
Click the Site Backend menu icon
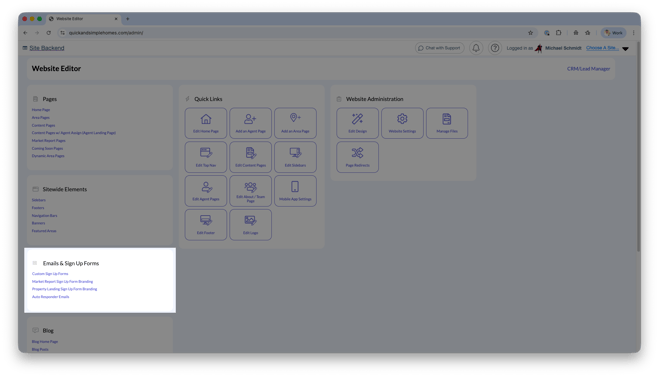[25, 48]
